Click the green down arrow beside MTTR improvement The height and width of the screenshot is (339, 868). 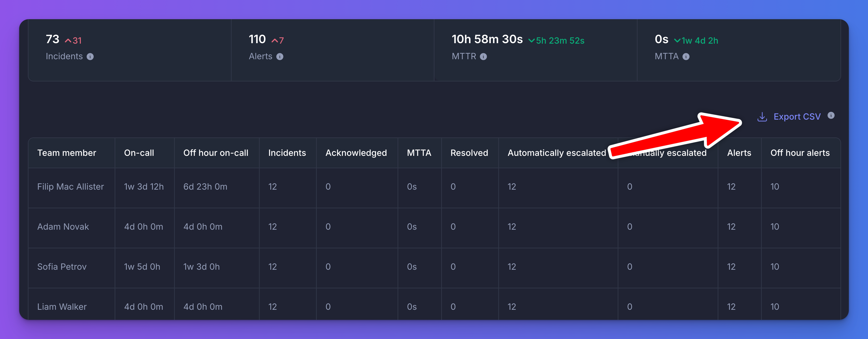coord(531,41)
